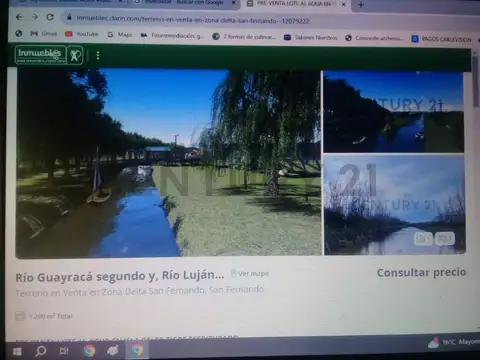Open the YouTube bookmark
480x360 pixels.
[82, 34]
